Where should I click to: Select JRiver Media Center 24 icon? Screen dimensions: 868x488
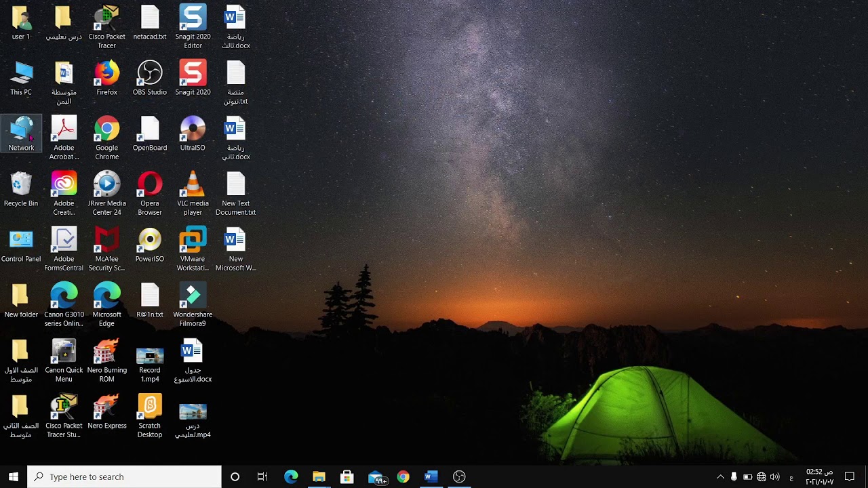(106, 193)
